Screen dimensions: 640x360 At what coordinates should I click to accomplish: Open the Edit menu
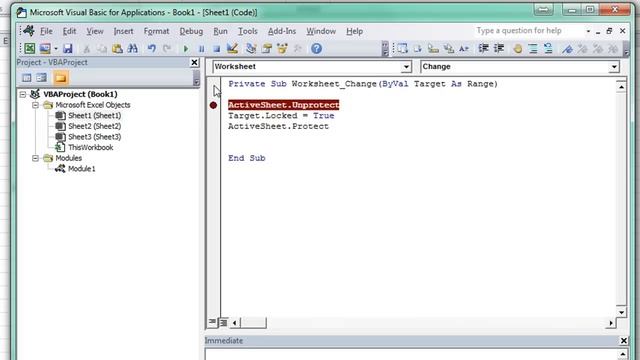click(x=69, y=31)
